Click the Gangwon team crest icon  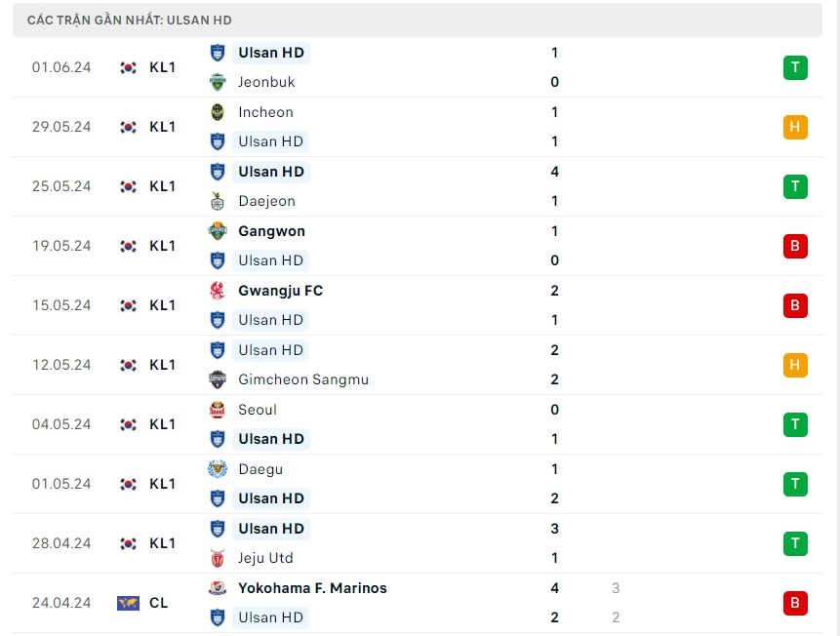[x=217, y=231]
